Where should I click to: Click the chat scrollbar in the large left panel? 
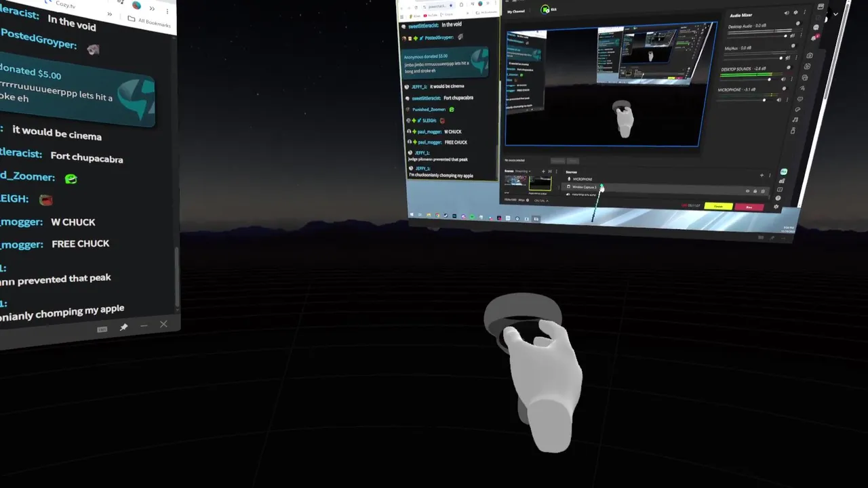point(178,277)
